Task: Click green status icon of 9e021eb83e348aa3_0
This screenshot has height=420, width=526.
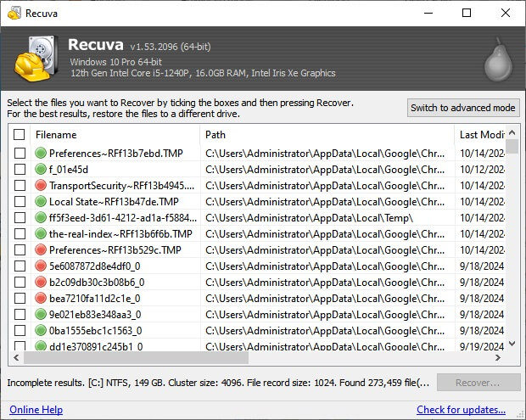Action: pyautogui.click(x=41, y=314)
